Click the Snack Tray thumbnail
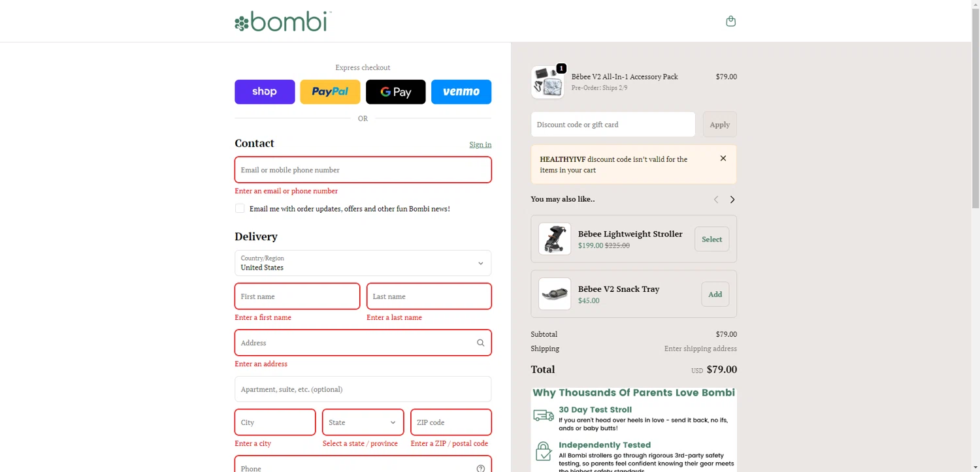This screenshot has width=980, height=472. pos(555,294)
